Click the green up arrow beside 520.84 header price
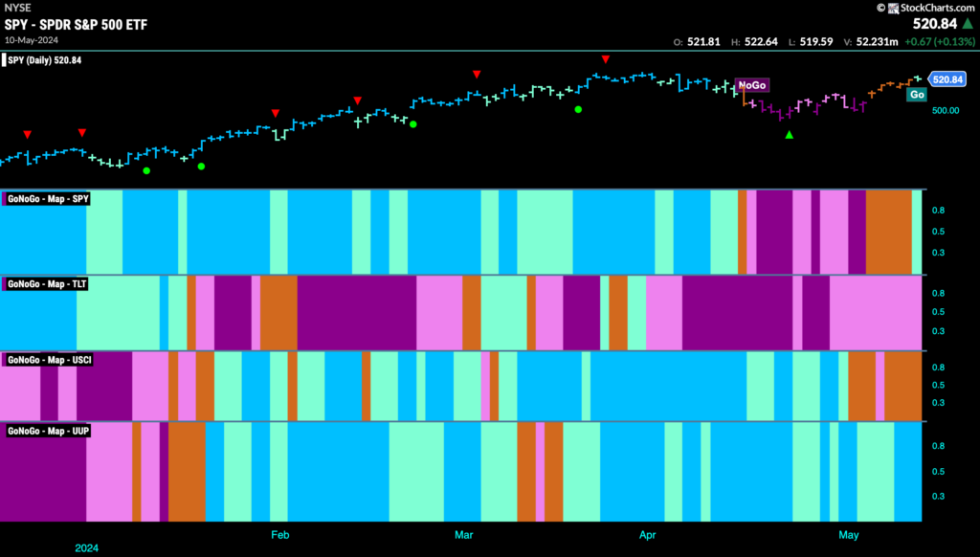 pyautogui.click(x=969, y=24)
